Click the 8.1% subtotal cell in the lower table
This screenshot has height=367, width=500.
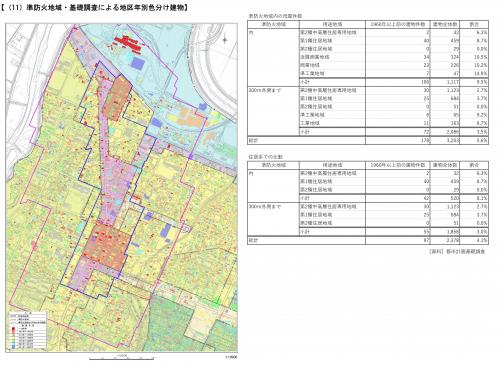482,198
